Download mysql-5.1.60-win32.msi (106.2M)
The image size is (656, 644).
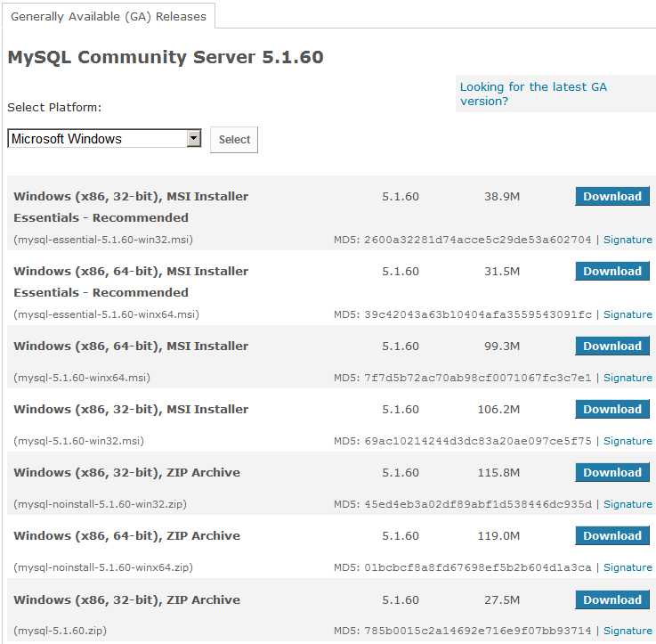pyautogui.click(x=612, y=409)
